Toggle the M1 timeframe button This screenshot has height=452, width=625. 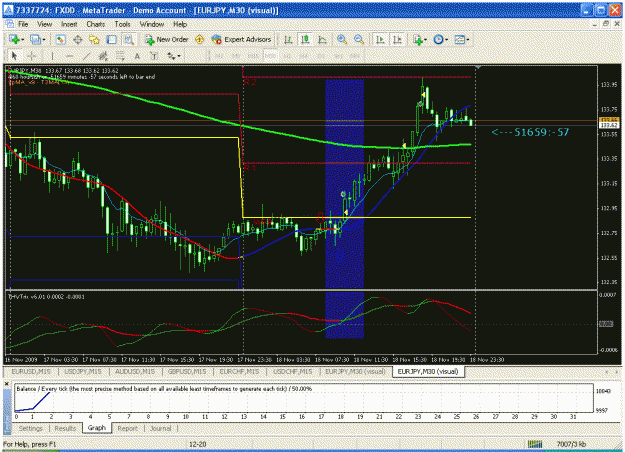pos(220,56)
